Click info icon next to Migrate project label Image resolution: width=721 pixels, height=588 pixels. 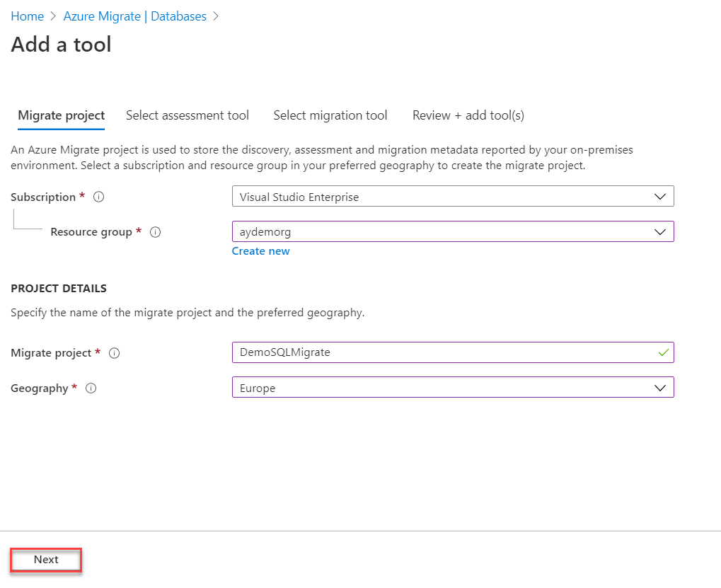pos(115,353)
